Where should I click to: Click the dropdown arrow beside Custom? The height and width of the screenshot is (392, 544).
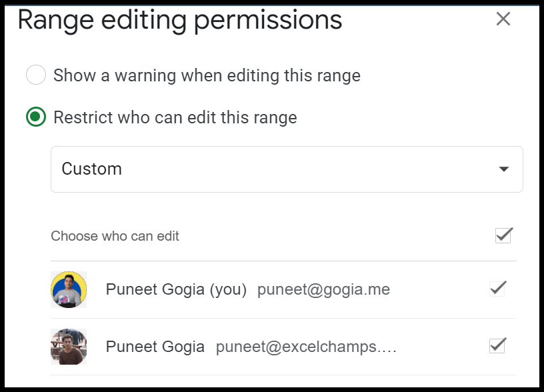pyautogui.click(x=504, y=169)
